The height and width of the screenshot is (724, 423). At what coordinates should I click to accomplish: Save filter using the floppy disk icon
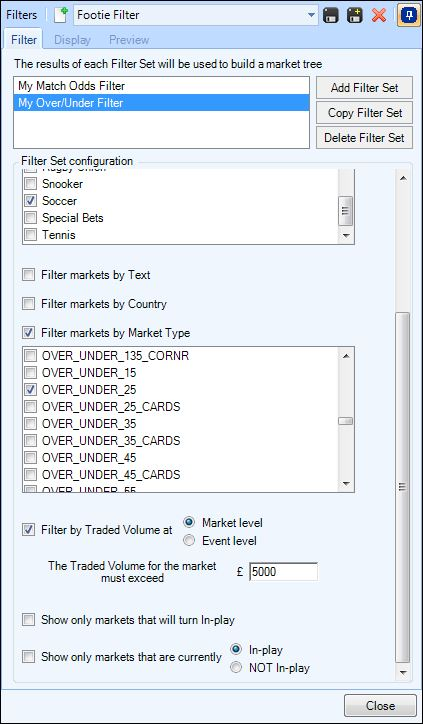[330, 15]
